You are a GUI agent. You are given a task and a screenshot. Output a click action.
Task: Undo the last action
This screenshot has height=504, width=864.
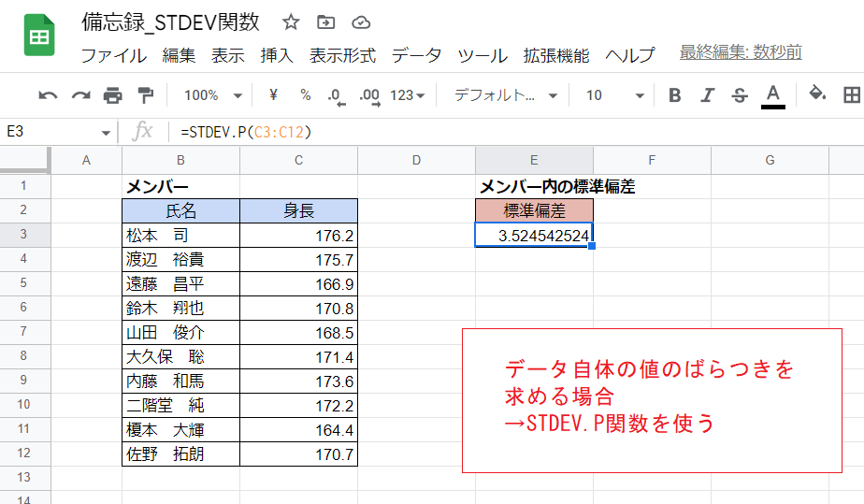[48, 95]
